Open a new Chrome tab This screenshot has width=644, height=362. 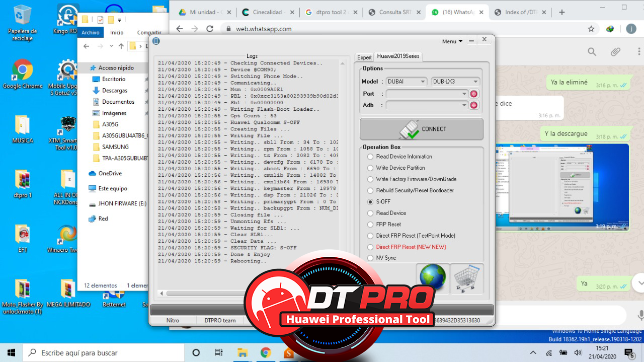pos(562,12)
